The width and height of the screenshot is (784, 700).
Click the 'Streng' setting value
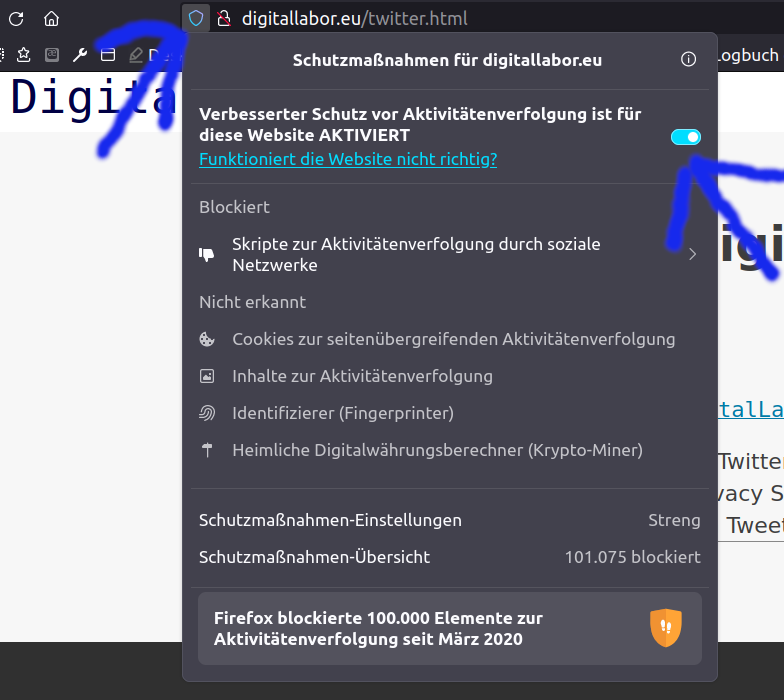[674, 520]
